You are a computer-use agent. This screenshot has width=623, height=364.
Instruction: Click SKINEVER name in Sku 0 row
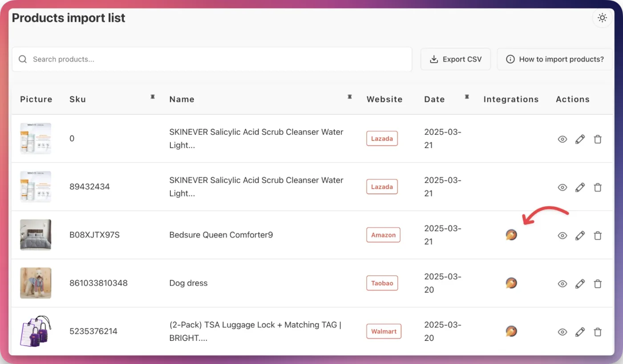click(x=256, y=139)
